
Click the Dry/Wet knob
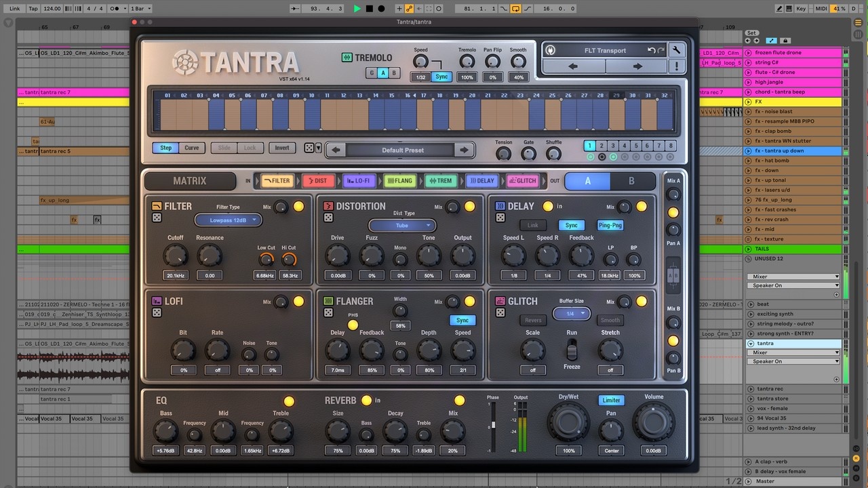pyautogui.click(x=568, y=422)
